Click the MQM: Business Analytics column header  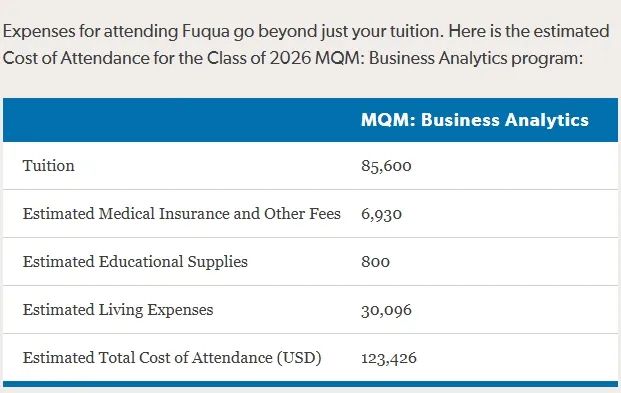474,120
